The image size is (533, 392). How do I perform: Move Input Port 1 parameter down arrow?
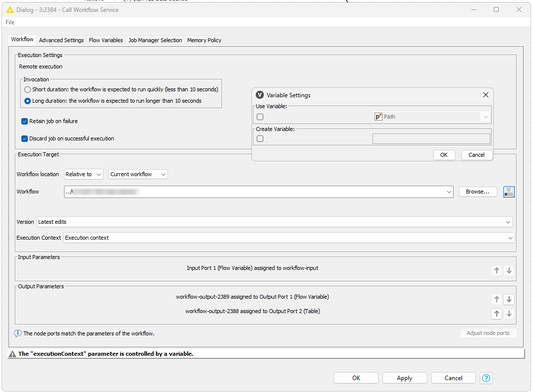[x=509, y=270]
